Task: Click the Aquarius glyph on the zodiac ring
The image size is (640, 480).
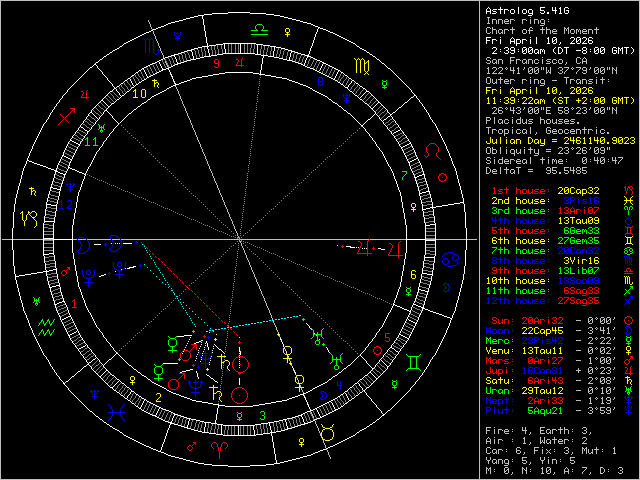Action: [46, 325]
